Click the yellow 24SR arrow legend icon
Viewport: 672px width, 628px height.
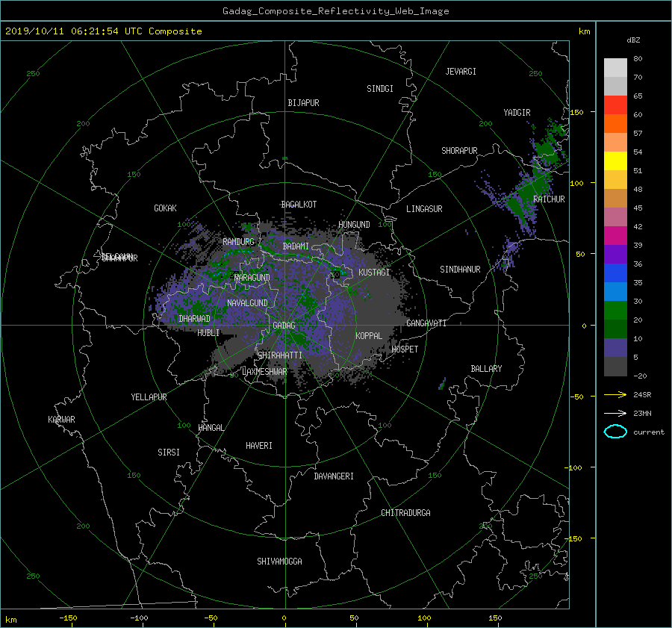(x=615, y=394)
